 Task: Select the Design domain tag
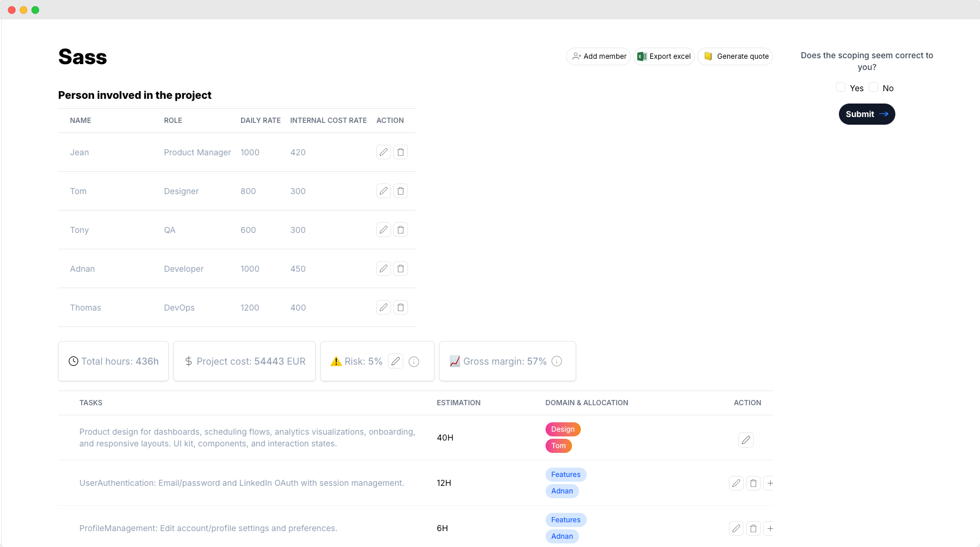click(563, 429)
